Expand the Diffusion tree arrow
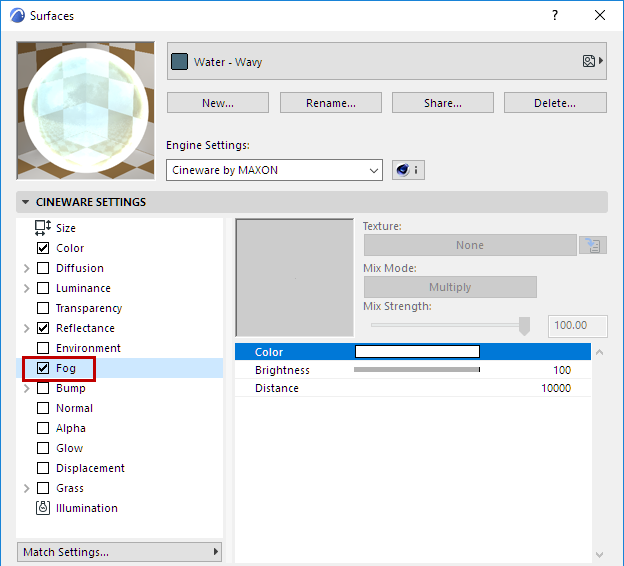 (27, 268)
